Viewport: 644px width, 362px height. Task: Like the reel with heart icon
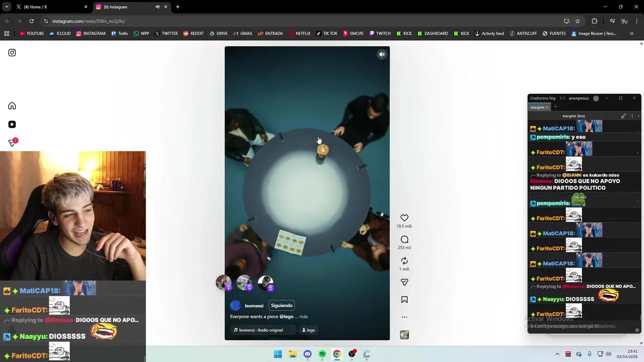tap(404, 218)
